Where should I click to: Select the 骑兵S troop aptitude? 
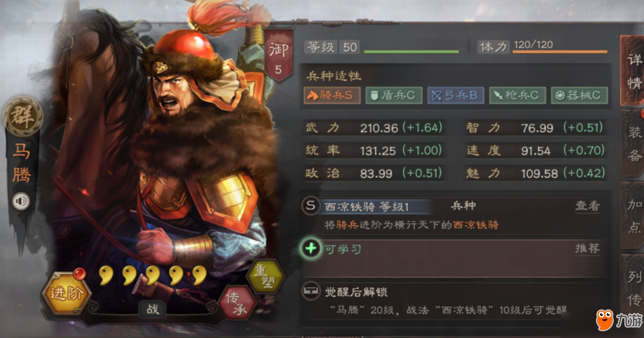click(332, 95)
